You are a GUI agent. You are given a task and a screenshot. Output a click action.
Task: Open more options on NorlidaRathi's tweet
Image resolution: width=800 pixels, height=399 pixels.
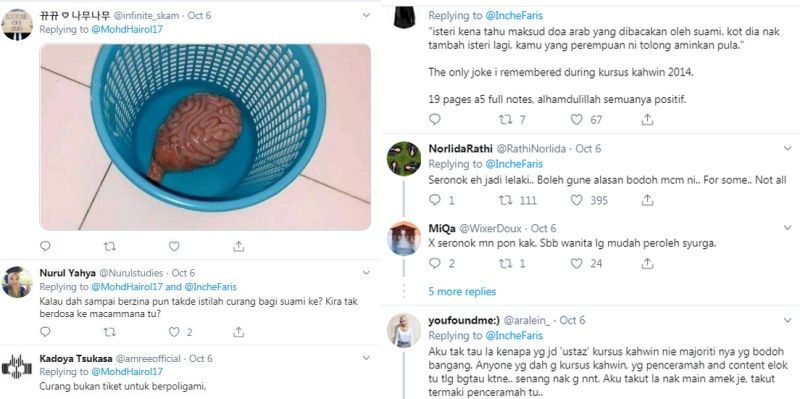[x=787, y=148]
